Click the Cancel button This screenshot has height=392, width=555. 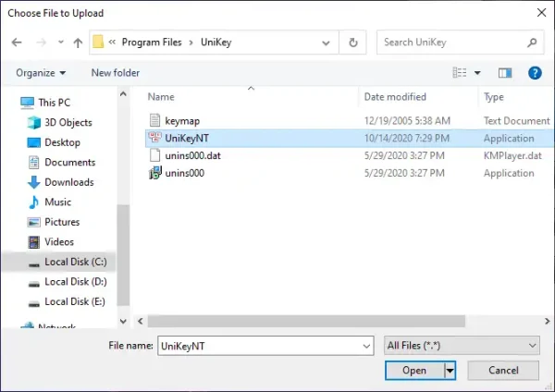pyautogui.click(x=503, y=371)
